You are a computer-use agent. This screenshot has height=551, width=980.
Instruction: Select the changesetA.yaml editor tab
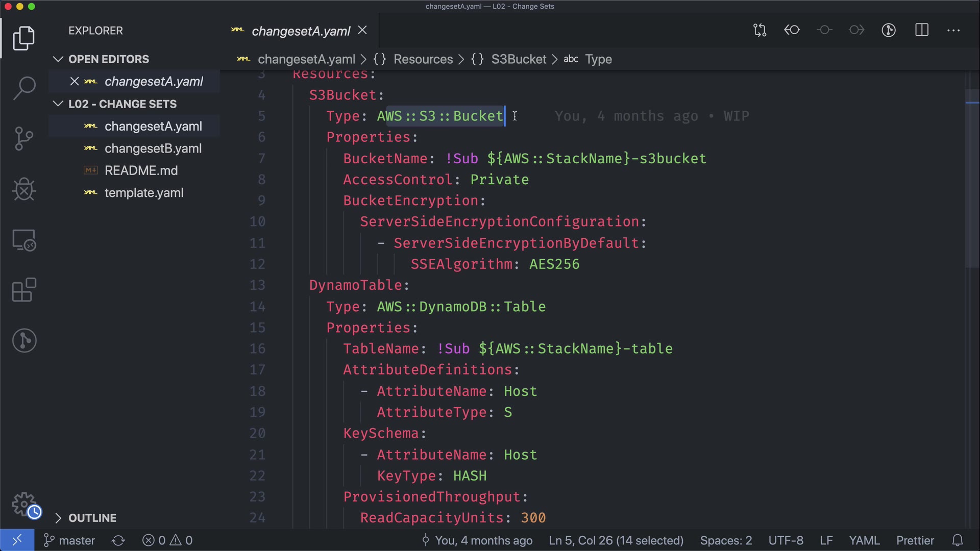(300, 31)
